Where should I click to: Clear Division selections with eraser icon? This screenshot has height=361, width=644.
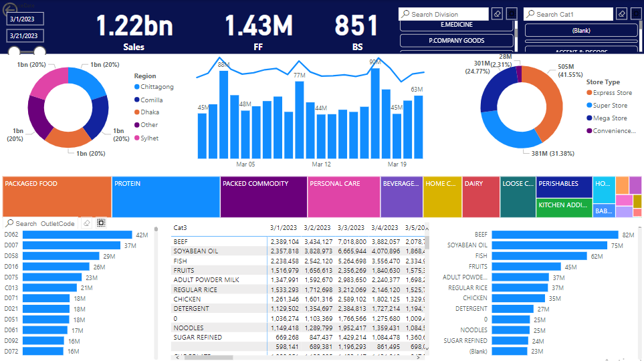point(497,14)
